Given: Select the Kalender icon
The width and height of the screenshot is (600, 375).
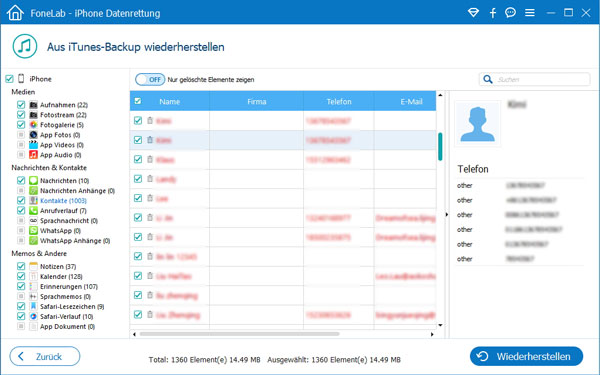Looking at the screenshot, I should (x=33, y=276).
